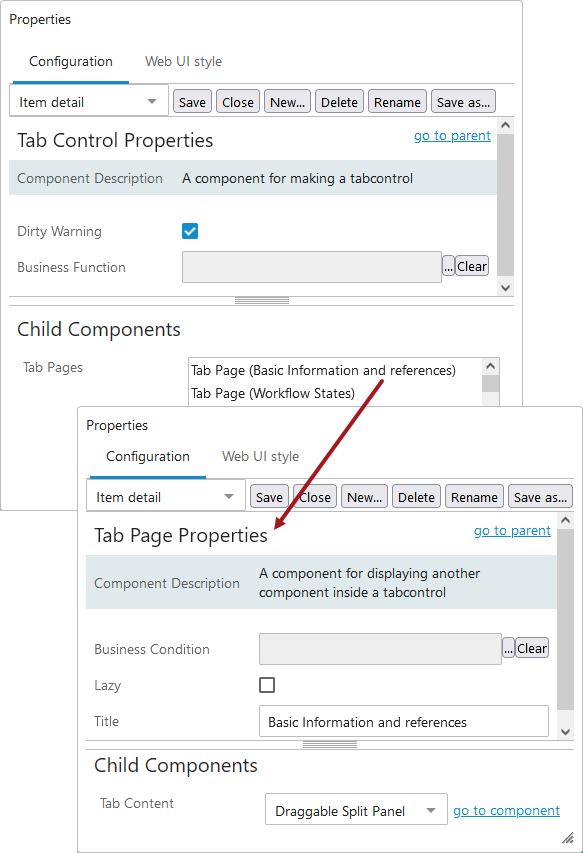Image resolution: width=583 pixels, height=853 pixels.
Task: Click the down arrow of the Tab Control scrollbar
Action: click(x=505, y=288)
